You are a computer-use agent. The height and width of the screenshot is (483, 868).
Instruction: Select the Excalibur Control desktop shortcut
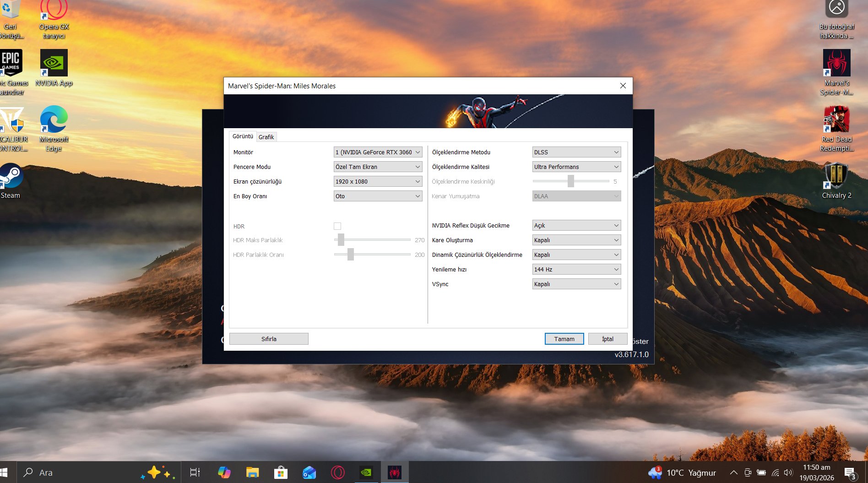12,129
